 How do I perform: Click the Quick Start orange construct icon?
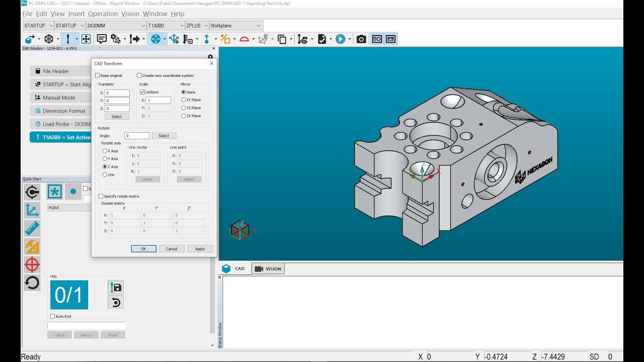tap(32, 246)
